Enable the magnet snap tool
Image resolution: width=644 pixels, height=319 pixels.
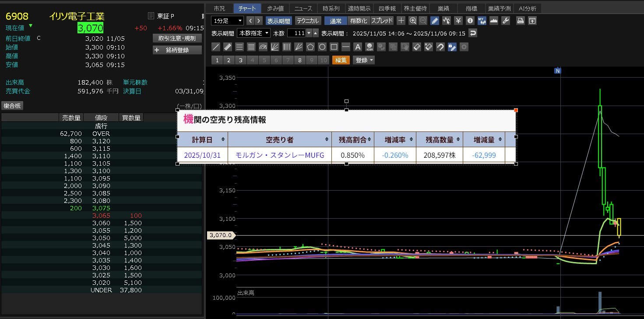[x=441, y=47]
